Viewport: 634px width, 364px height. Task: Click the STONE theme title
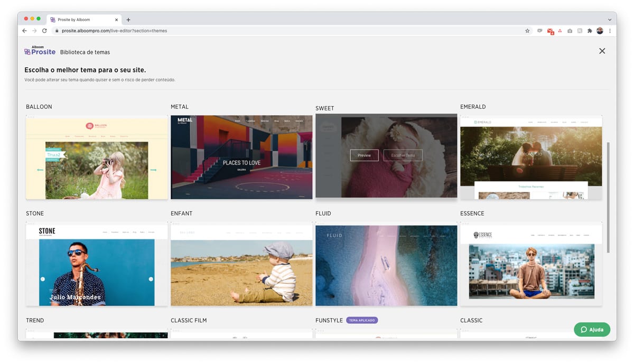(35, 213)
